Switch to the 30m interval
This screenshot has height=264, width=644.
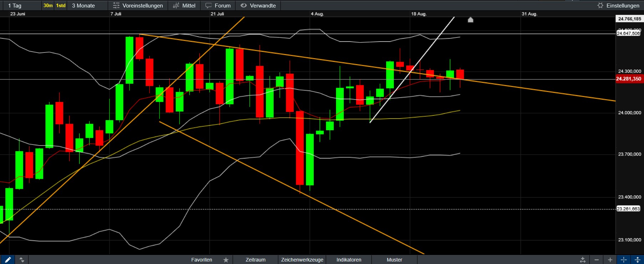pyautogui.click(x=48, y=5)
